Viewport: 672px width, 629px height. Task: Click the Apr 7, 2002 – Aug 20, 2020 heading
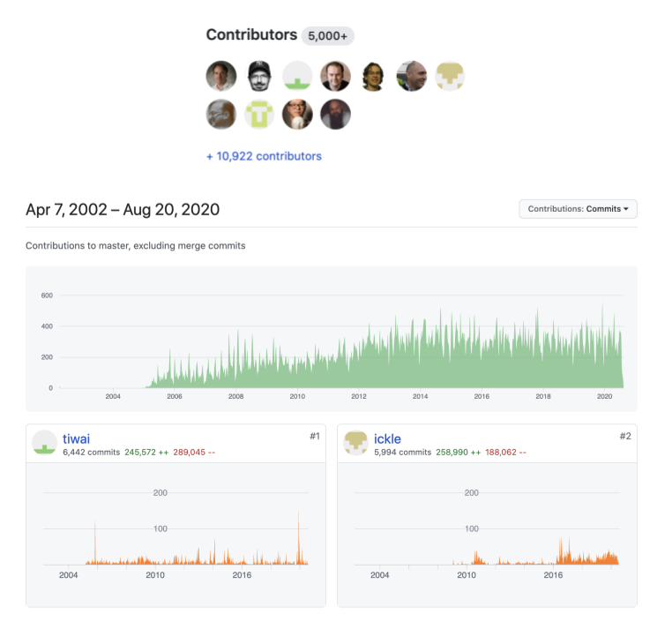123,210
